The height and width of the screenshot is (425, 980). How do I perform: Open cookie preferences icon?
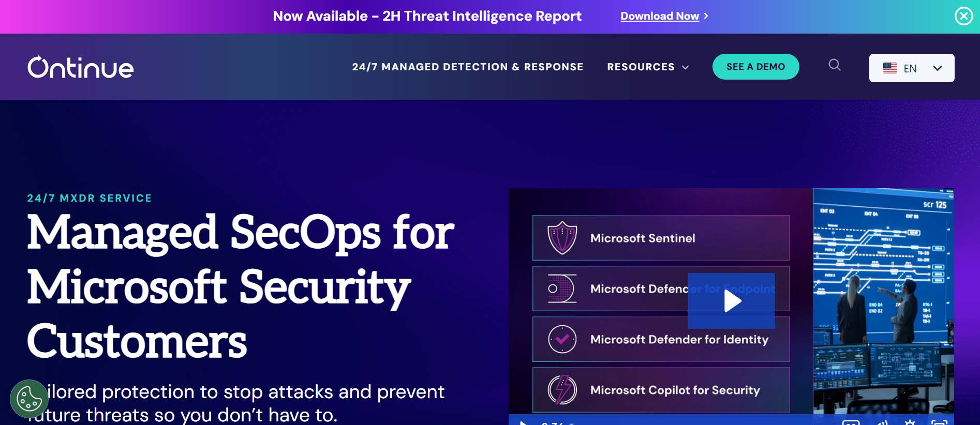[x=29, y=399]
